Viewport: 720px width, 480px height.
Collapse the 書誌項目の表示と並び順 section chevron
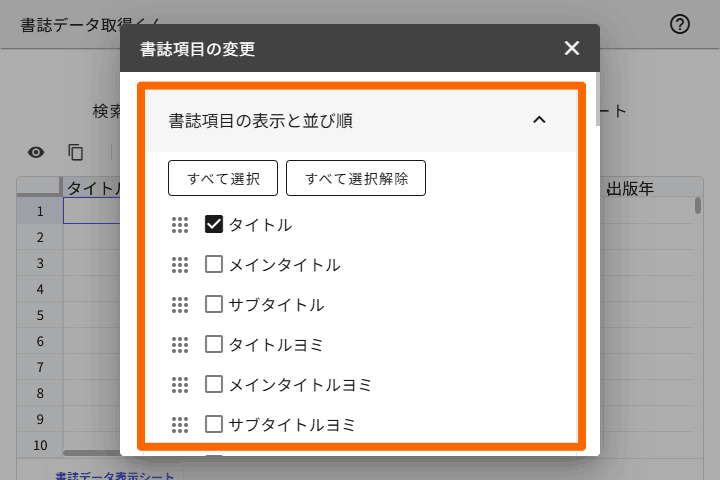click(539, 120)
